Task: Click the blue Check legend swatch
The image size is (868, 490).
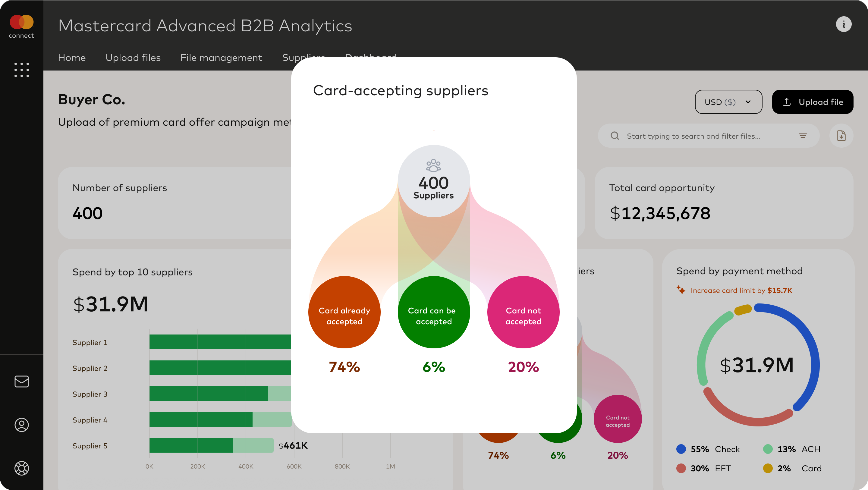Action: 681,449
